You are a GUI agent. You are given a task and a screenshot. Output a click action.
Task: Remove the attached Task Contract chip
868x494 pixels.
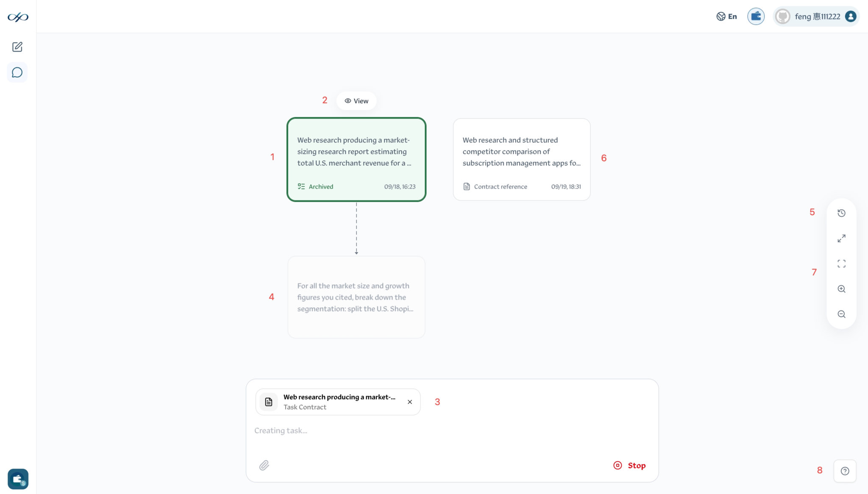pyautogui.click(x=410, y=402)
